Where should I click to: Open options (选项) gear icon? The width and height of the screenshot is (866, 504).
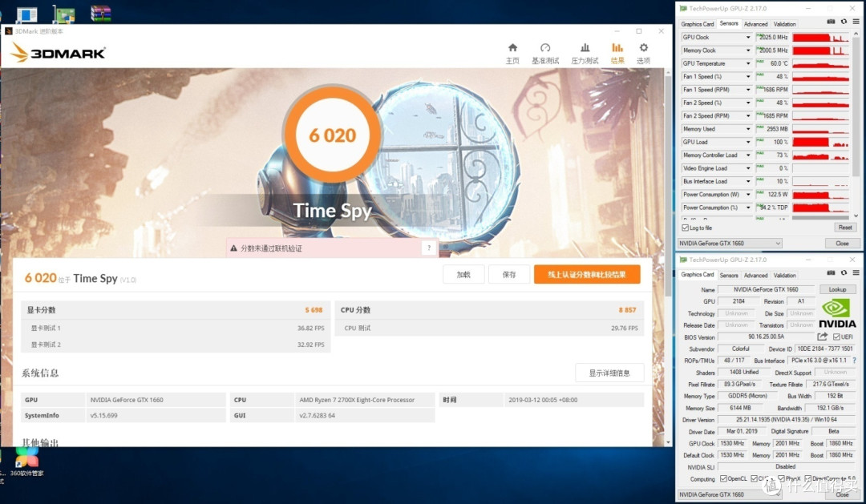coord(643,48)
